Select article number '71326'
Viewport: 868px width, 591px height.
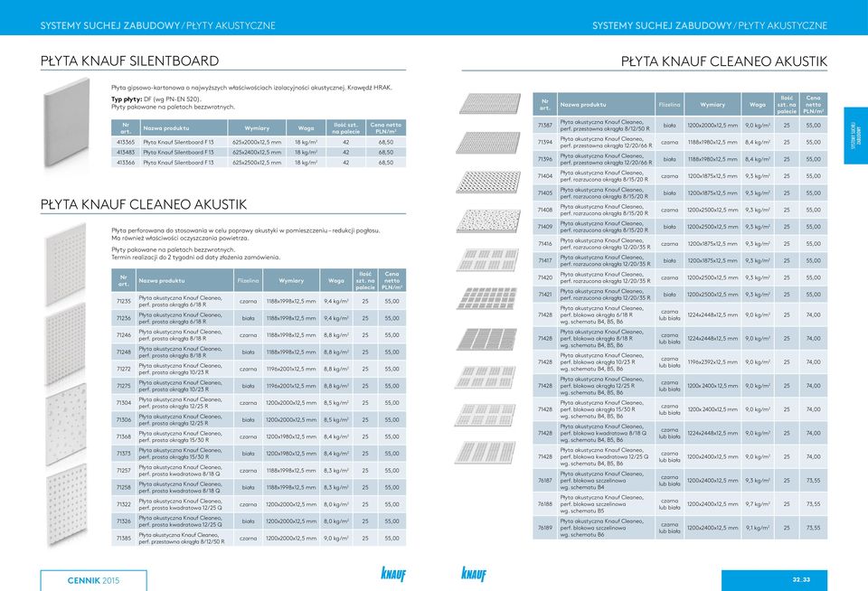124,521
